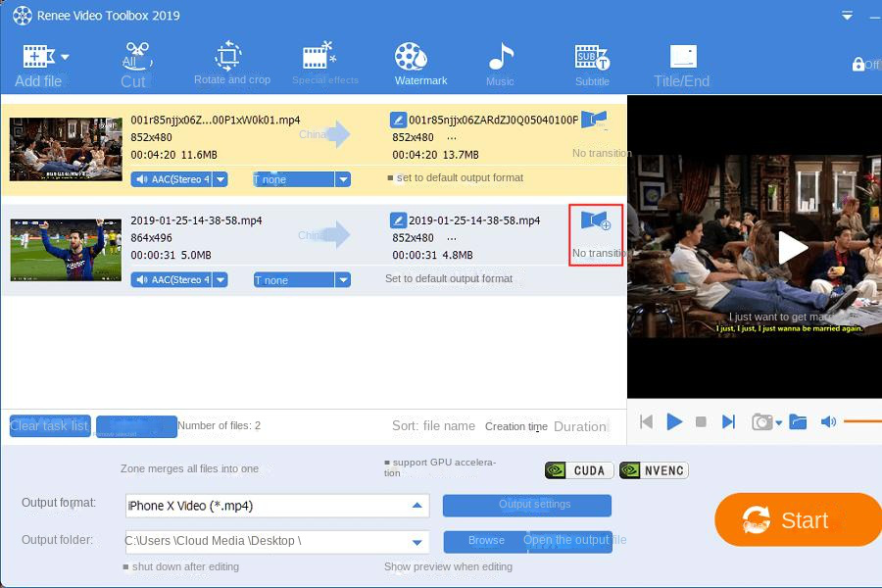This screenshot has width=882, height=588.
Task: Mute the player volume speaker icon
Action: point(828,421)
